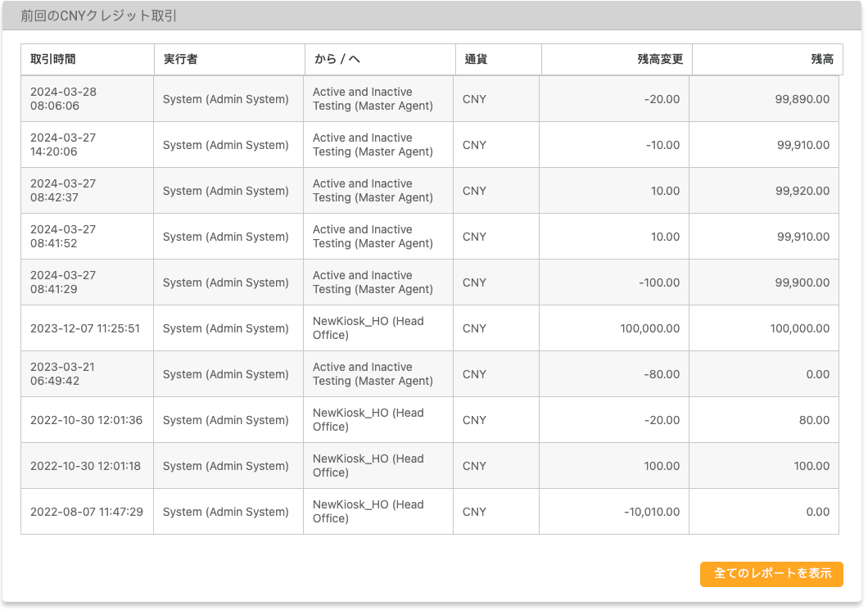
Task: Click System (Admin System) in the 2024-03-27 08:42:37 row
Action: 226,191
